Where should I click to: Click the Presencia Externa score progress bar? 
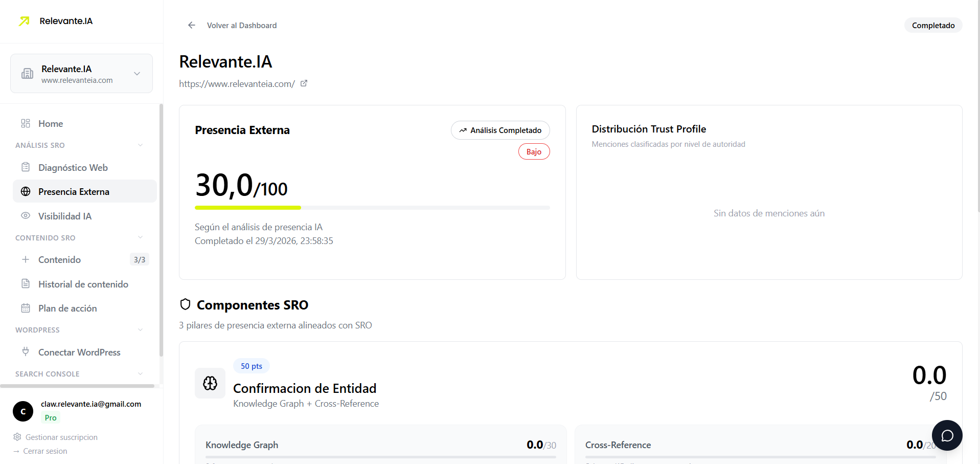coord(372,208)
